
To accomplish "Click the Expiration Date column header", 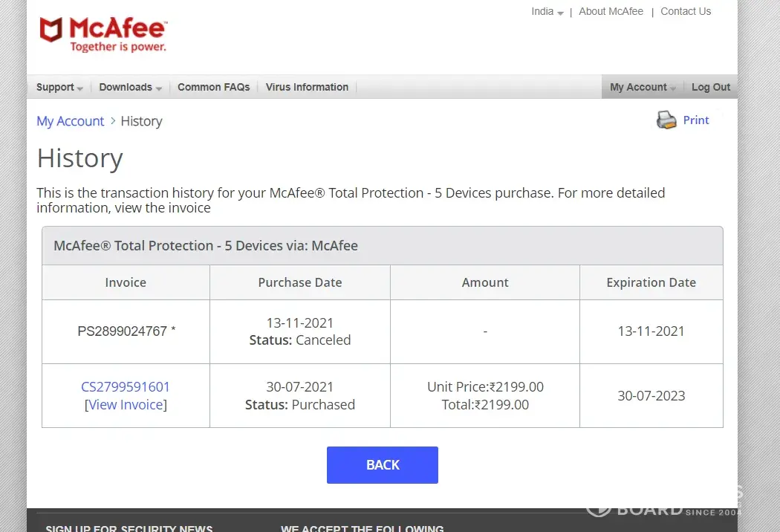I will coord(651,282).
